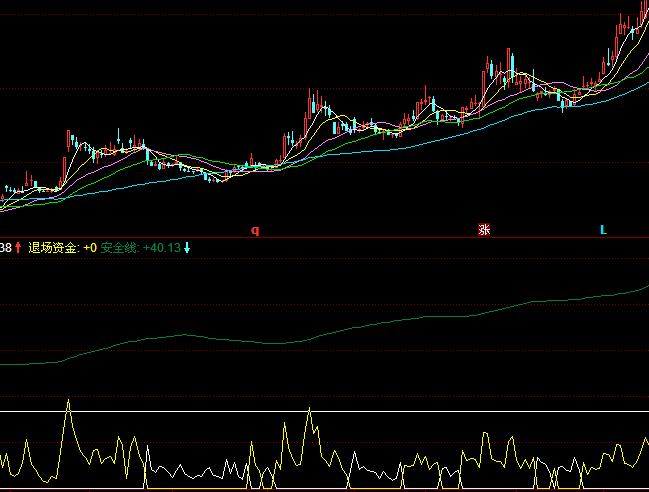Click the +40.13 safety line value

(x=162, y=247)
